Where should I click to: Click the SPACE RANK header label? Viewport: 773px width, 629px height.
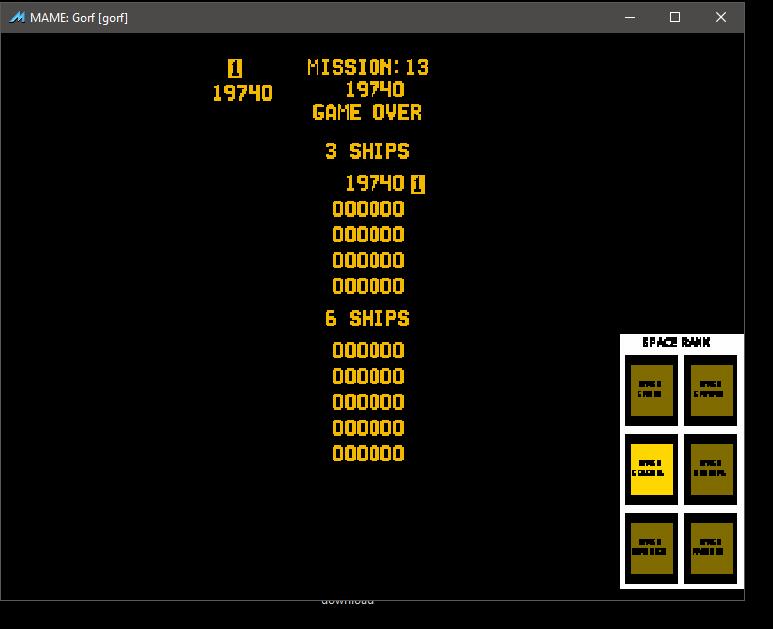tap(676, 342)
